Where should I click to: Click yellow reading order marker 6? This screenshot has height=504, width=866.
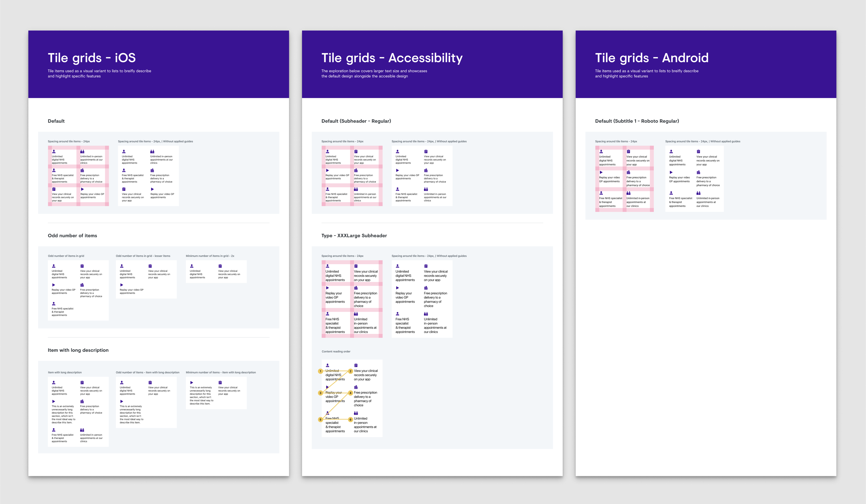(x=350, y=420)
